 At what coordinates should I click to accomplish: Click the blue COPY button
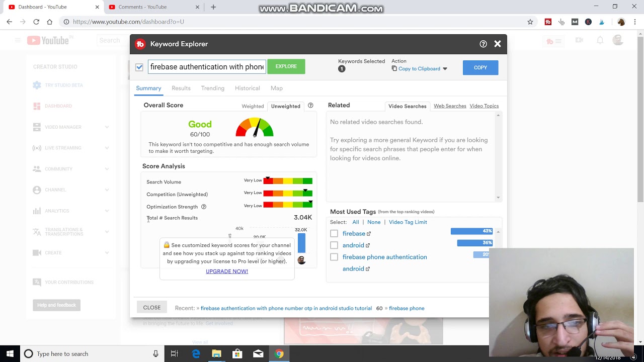480,67
